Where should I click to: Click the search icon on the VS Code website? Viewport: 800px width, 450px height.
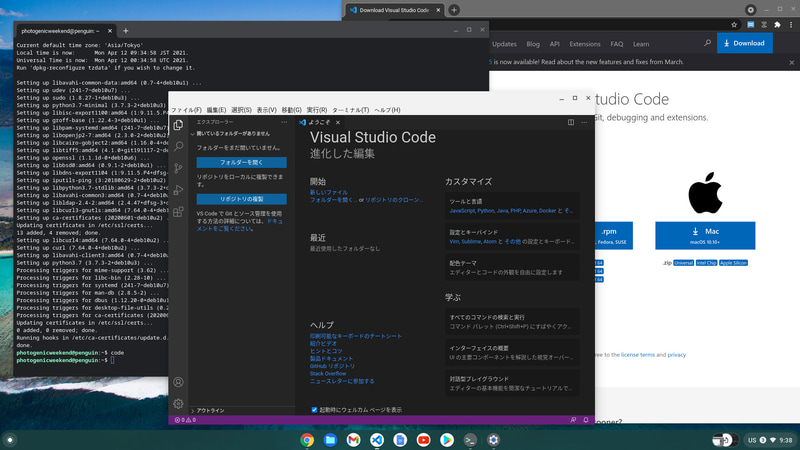point(707,43)
